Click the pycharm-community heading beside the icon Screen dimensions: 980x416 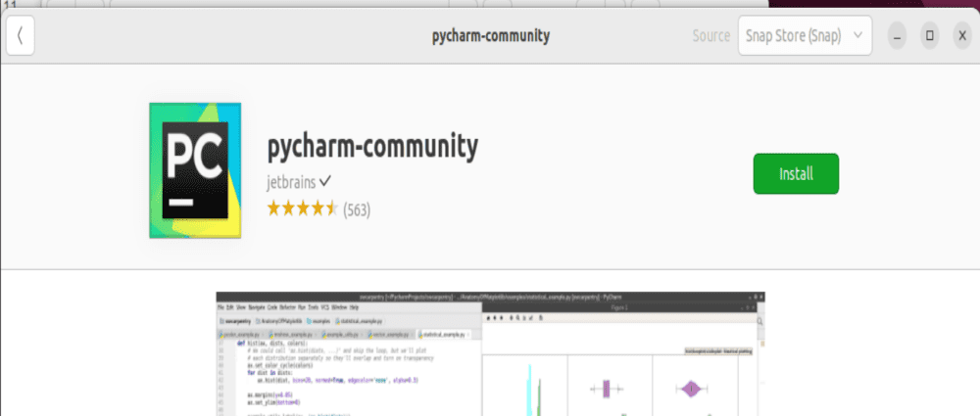(372, 146)
